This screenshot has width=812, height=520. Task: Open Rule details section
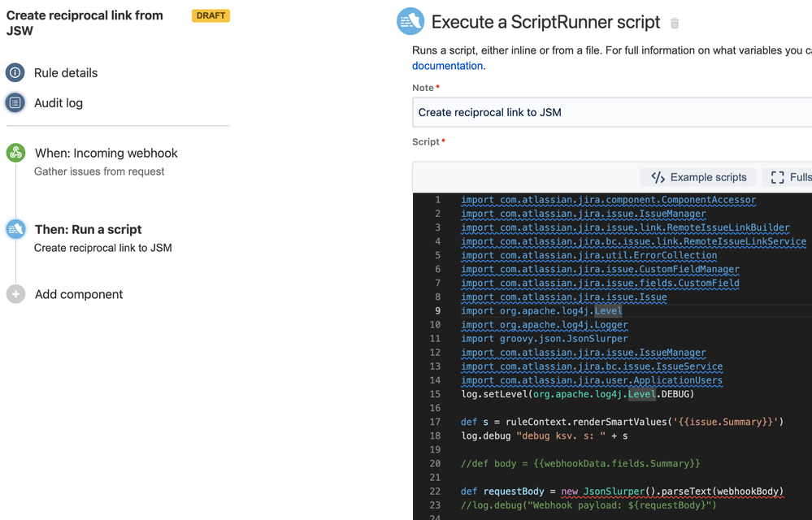coord(66,73)
